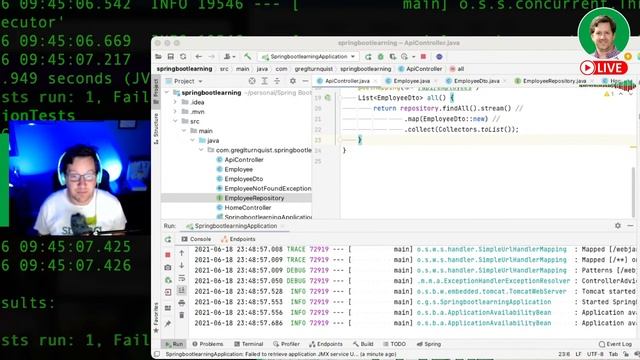640x360 pixels.
Task: Select HomeController in project tree
Action: [x=247, y=207]
